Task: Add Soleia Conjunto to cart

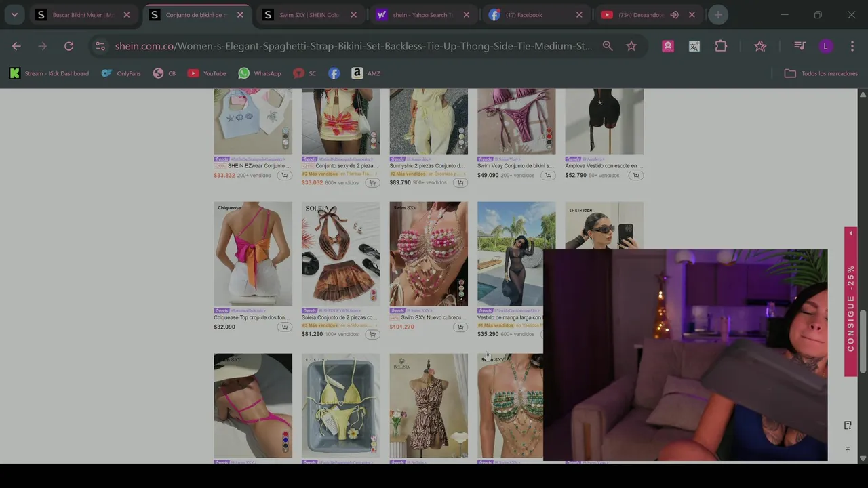Action: pos(372,334)
